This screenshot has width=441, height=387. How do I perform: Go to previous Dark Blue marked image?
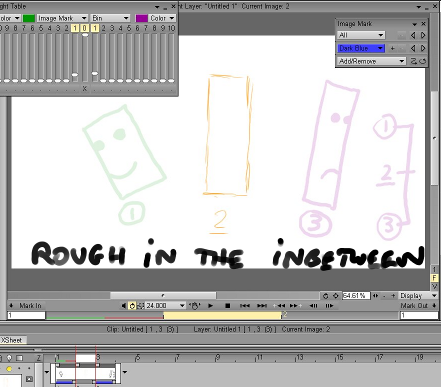click(413, 48)
